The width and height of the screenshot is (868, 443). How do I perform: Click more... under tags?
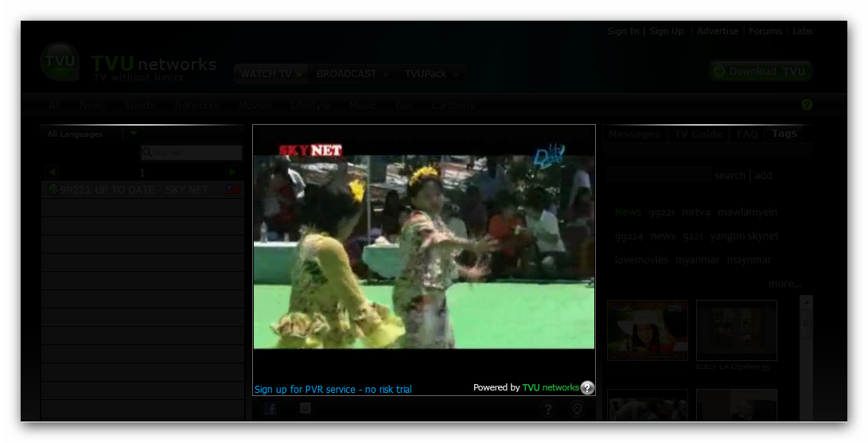(785, 284)
